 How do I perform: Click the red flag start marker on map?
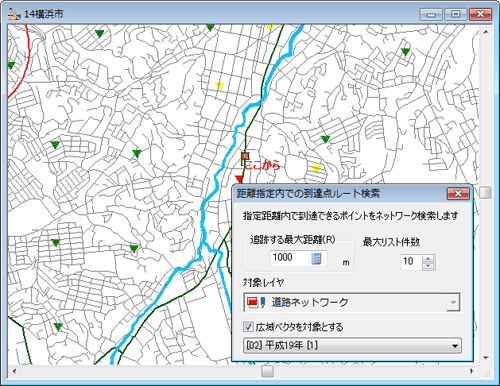(x=245, y=157)
